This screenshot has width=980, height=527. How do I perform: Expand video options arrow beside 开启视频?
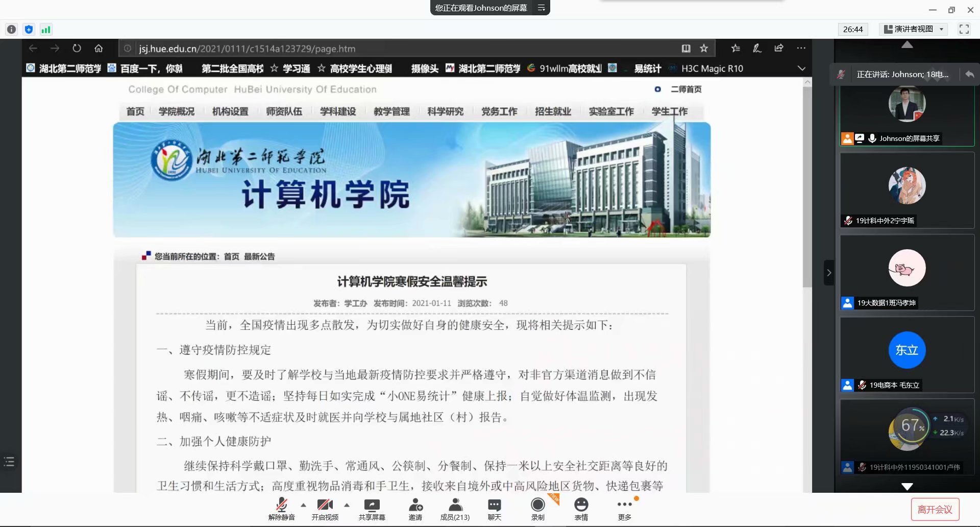[x=347, y=505]
